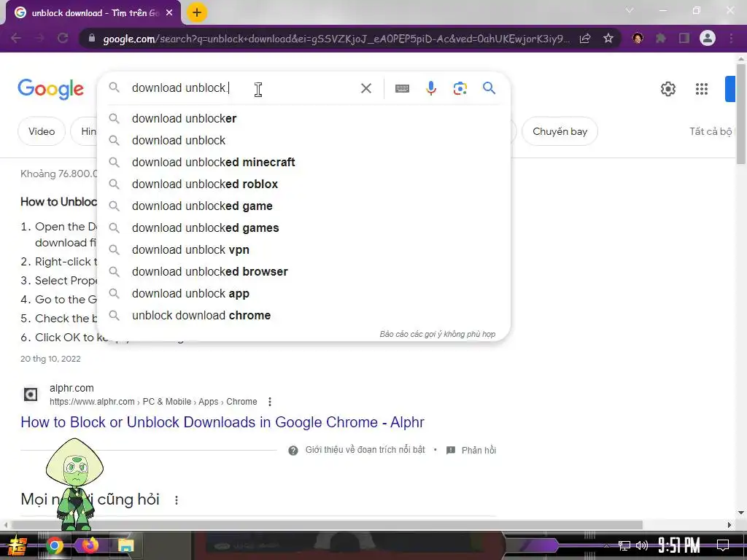Bookmark this page with the star
Viewport: 747px width, 560px height.
click(x=608, y=38)
